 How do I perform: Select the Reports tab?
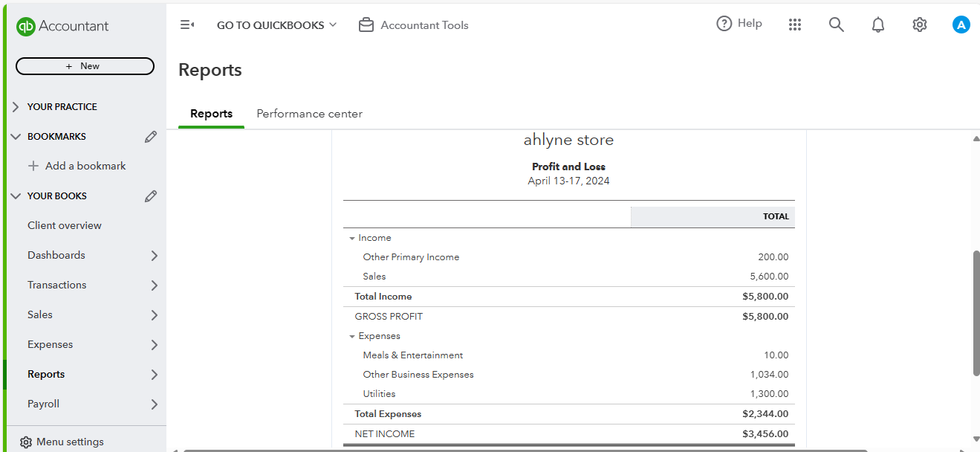[x=211, y=114]
